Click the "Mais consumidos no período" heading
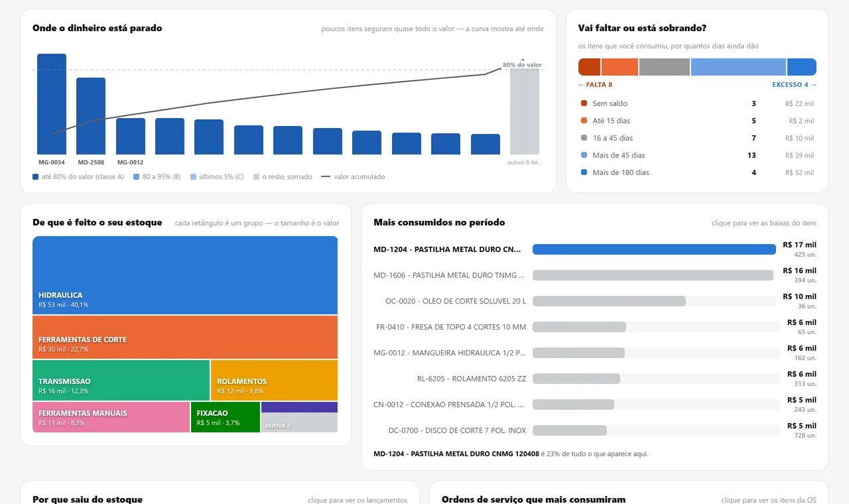The height and width of the screenshot is (504, 849). point(439,223)
